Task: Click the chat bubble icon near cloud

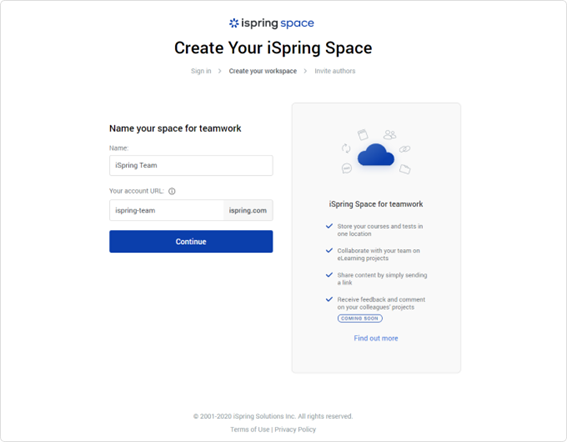Action: pos(347,168)
